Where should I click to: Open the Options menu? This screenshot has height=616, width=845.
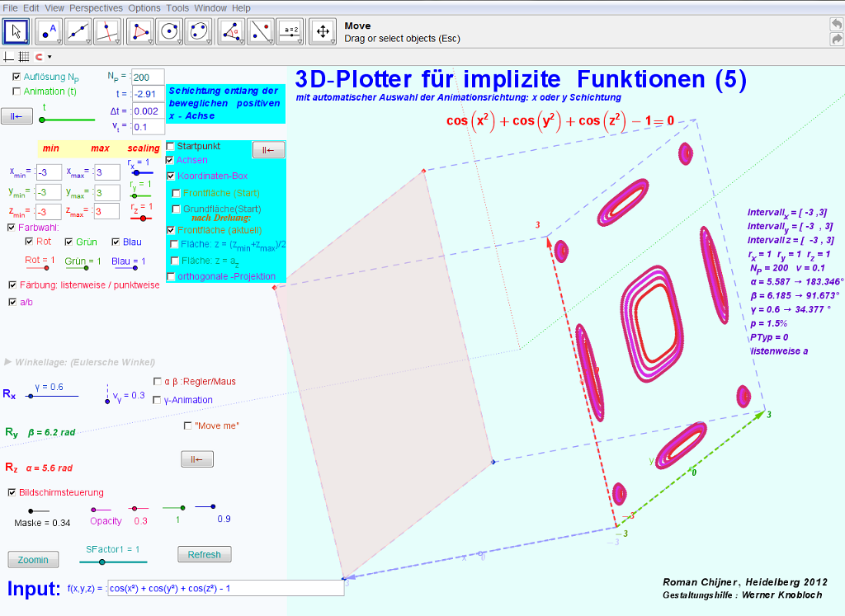pyautogui.click(x=144, y=7)
